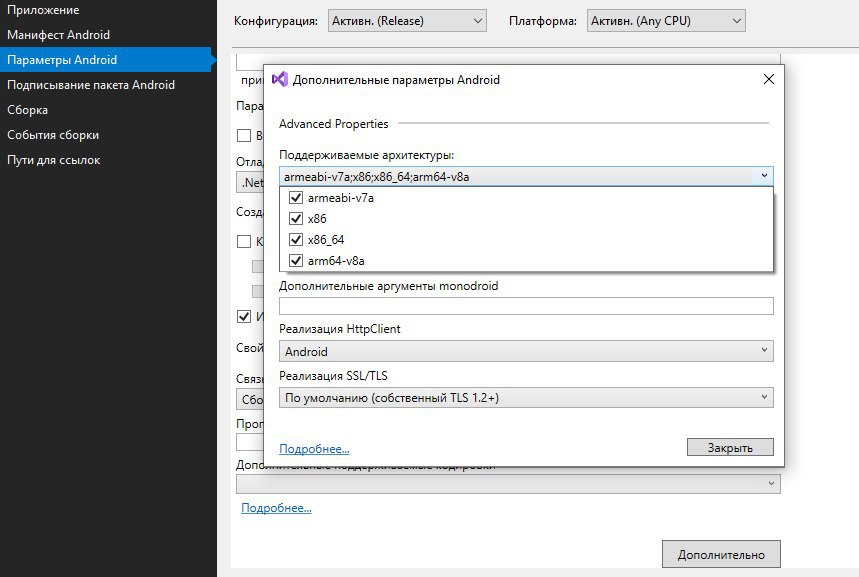Click the Дополнительно button
Screen dimensions: 859x577
click(x=721, y=555)
